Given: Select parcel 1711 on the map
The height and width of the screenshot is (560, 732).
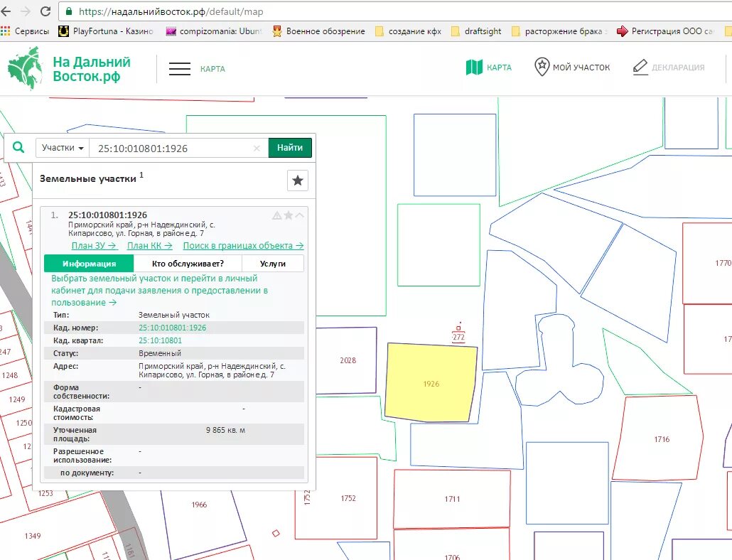Looking at the screenshot, I should tap(452, 499).
